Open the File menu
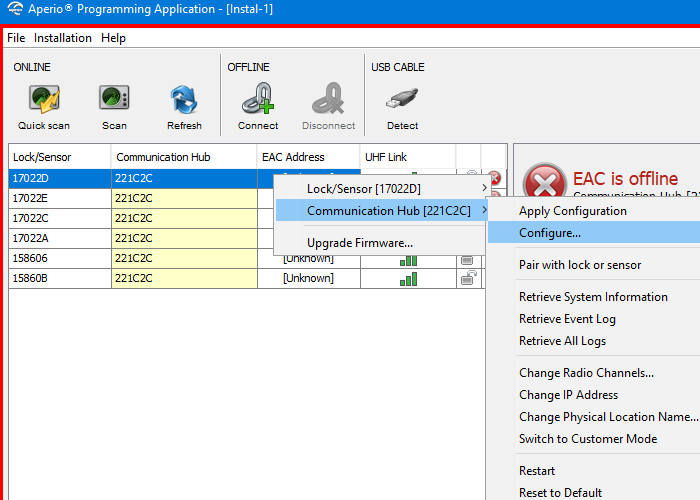Image resolution: width=700 pixels, height=500 pixels. 16,38
